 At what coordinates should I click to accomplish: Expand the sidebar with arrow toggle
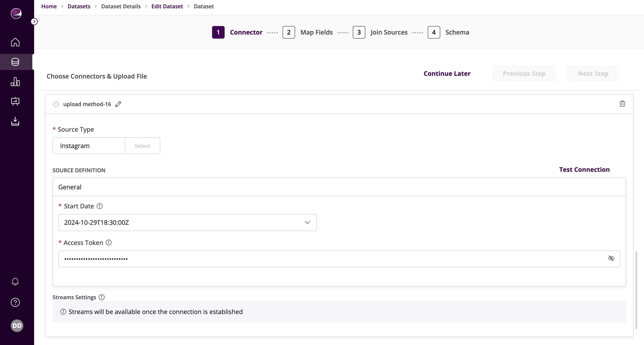pyautogui.click(x=34, y=22)
